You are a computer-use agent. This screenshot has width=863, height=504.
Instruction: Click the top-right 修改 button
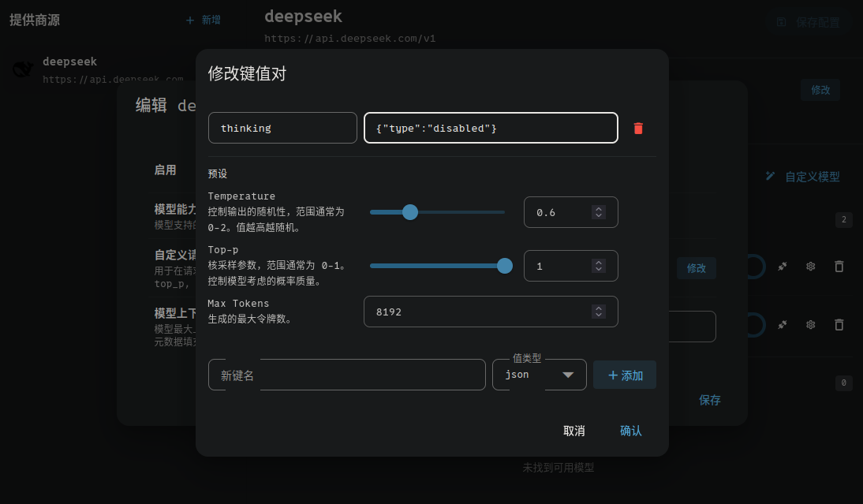click(820, 90)
